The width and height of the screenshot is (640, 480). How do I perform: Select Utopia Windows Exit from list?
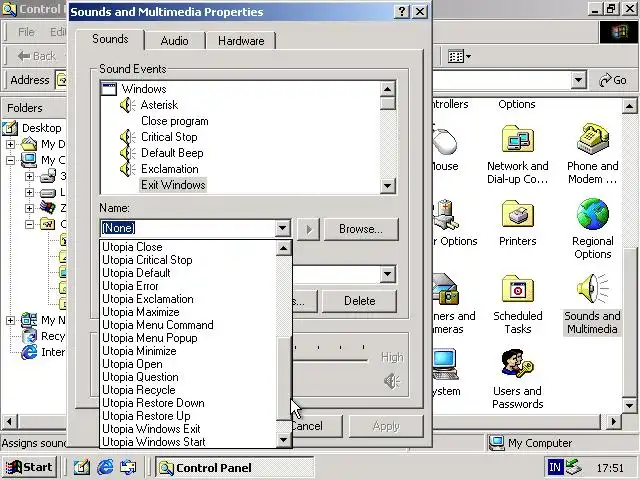(x=188, y=429)
